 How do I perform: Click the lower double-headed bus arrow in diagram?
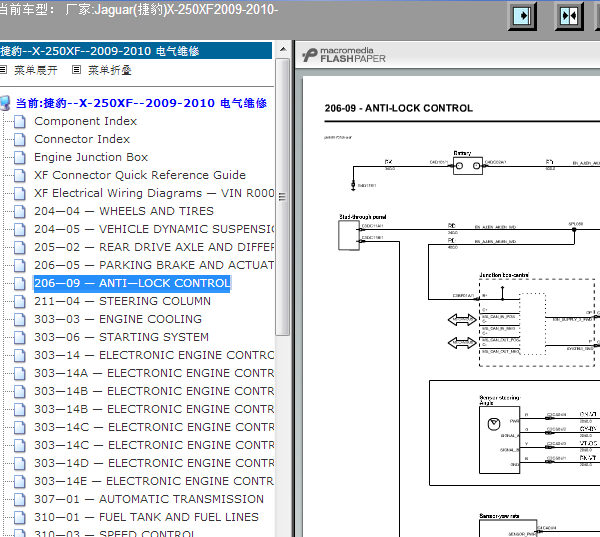coord(462,343)
